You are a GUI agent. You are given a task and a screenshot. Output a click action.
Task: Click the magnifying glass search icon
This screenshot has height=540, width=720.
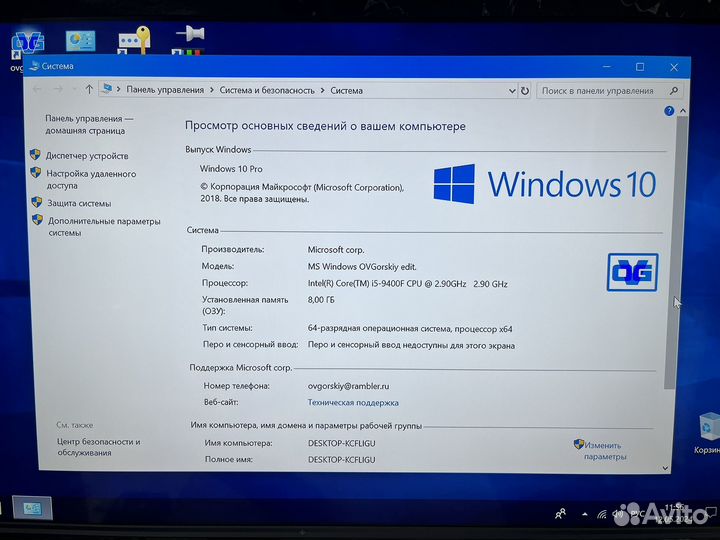pyautogui.click(x=674, y=91)
